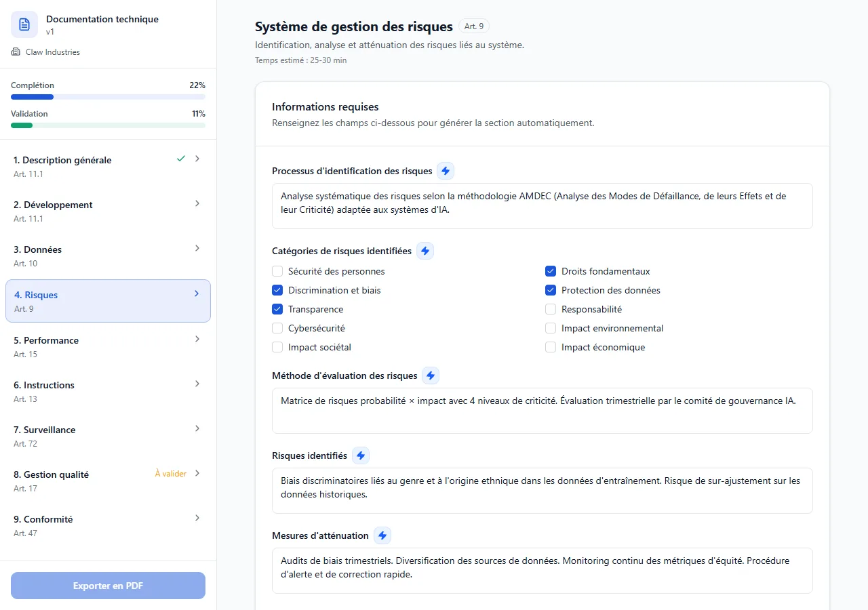Uncheck the Droits fondamentaux checkbox
This screenshot has width=868, height=610.
551,271
